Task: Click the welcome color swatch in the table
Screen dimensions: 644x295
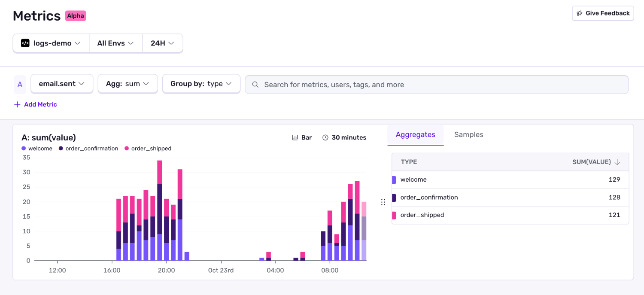Action: 394,179
